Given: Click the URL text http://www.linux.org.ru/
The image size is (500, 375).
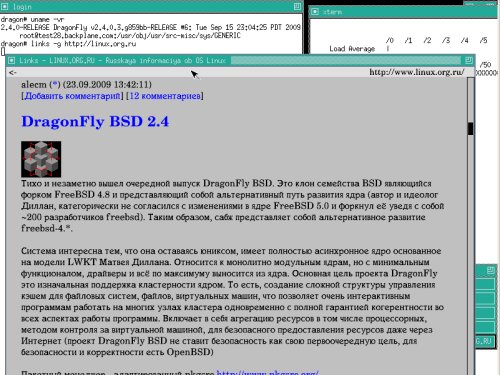Looking at the screenshot, I should tap(416, 72).
